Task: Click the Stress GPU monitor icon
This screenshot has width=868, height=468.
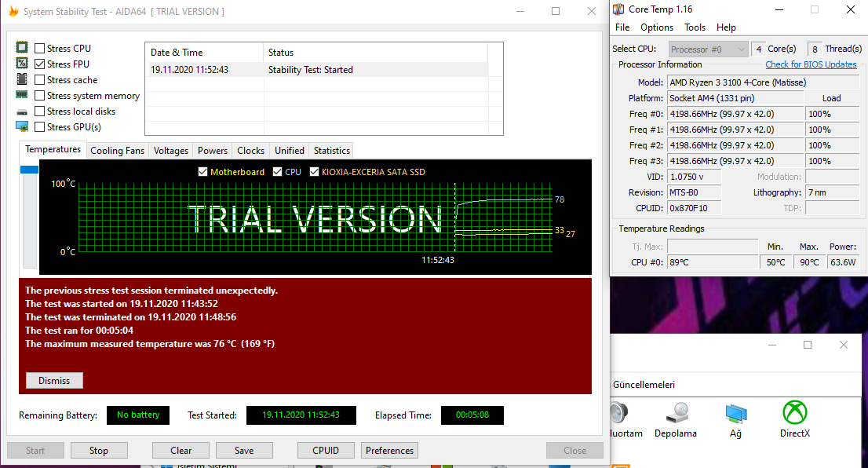Action: tap(22, 126)
